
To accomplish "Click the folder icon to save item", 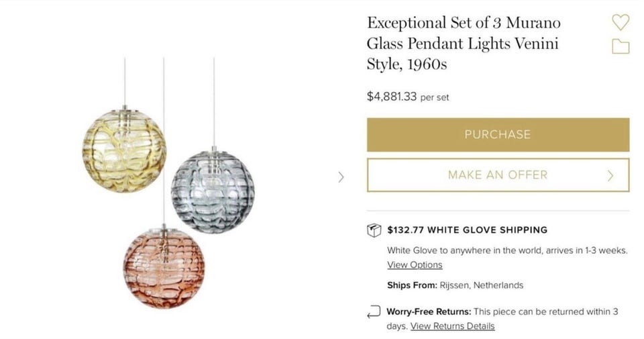I will point(621,46).
